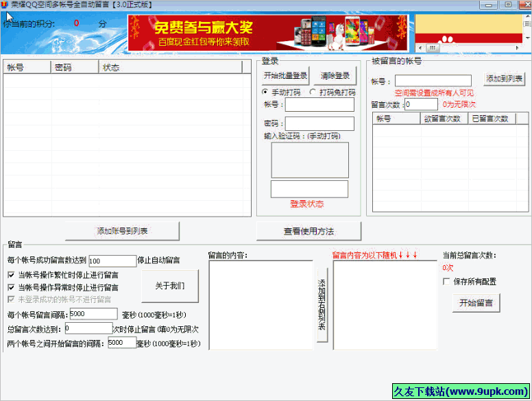Click 开始留言 button
The width and height of the screenshot is (532, 401).
[476, 302]
